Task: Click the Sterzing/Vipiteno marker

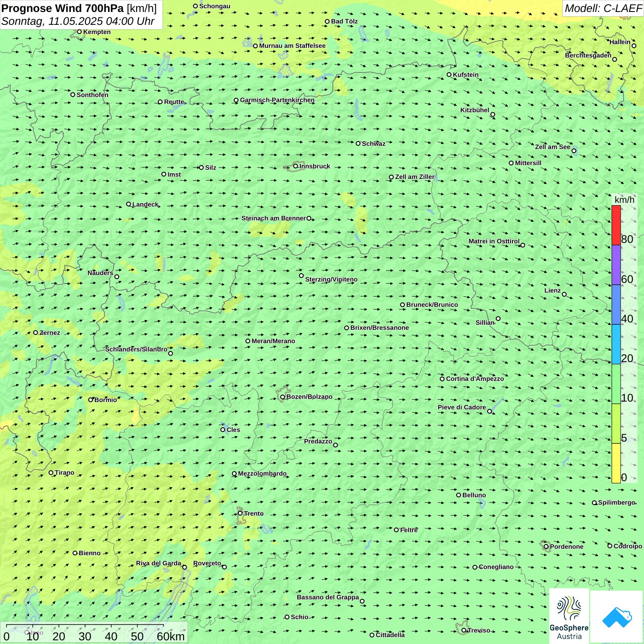Action: pos(301,276)
